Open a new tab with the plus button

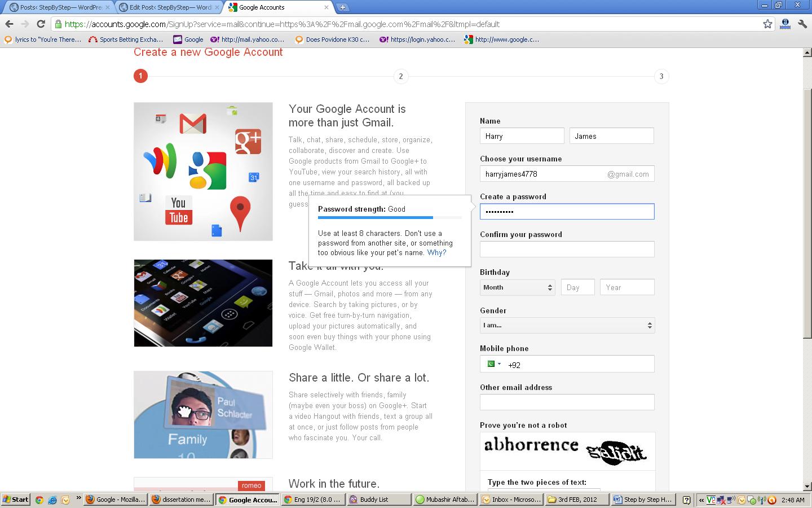342,7
